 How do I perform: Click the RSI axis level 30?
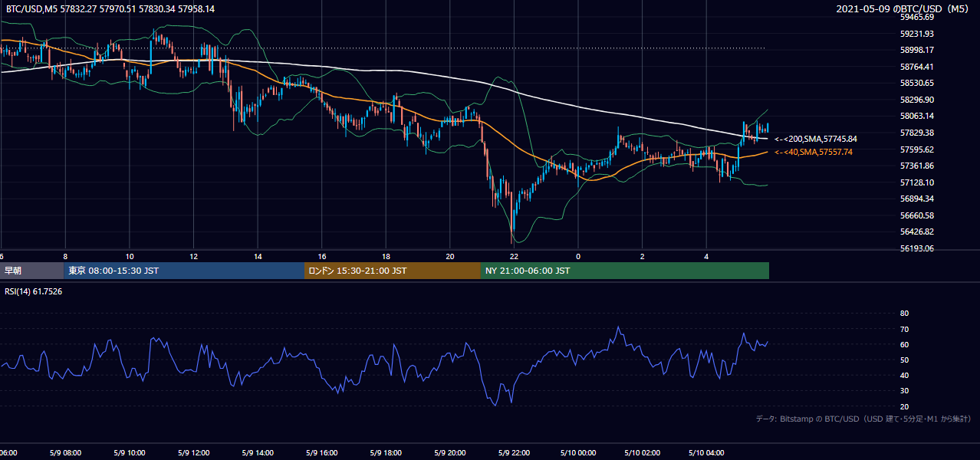click(x=904, y=391)
